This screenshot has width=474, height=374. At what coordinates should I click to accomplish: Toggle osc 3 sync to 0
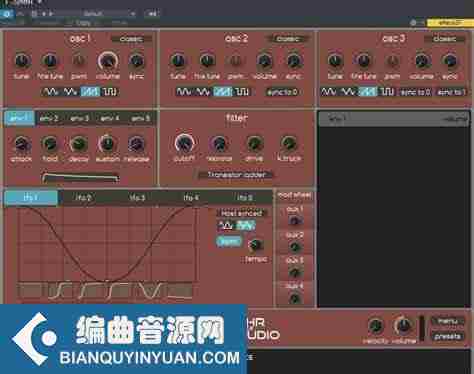click(x=416, y=92)
